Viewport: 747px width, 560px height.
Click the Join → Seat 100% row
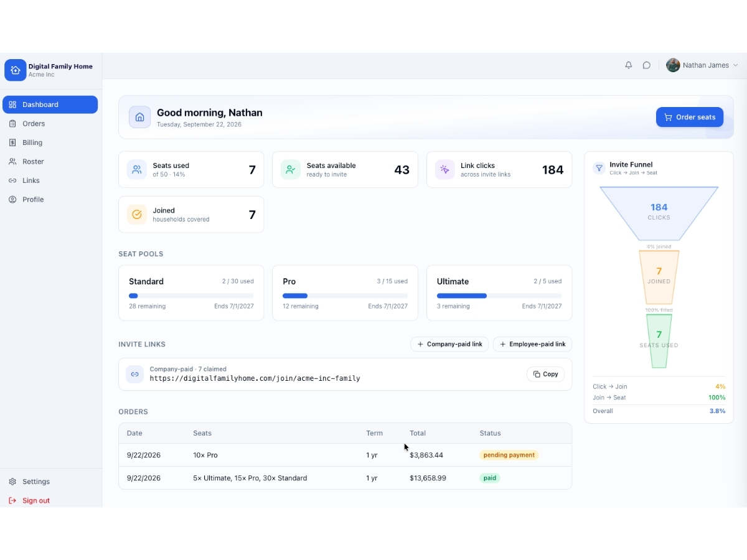(659, 398)
